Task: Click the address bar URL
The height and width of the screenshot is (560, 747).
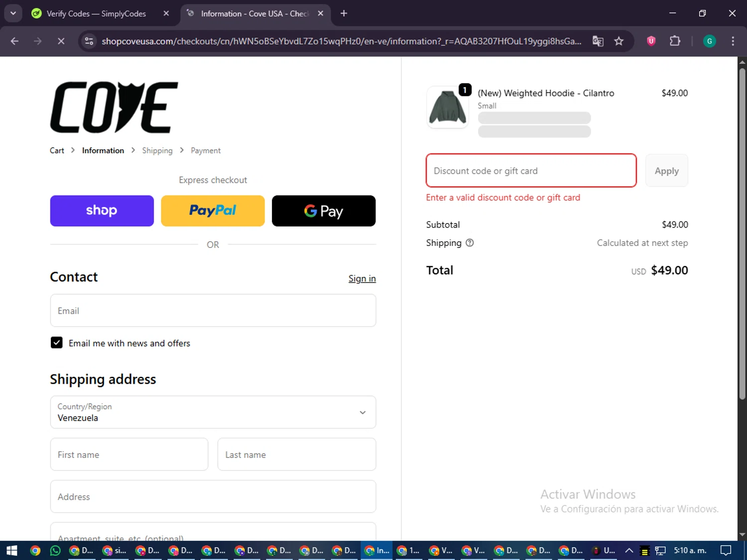Action: (x=342, y=41)
